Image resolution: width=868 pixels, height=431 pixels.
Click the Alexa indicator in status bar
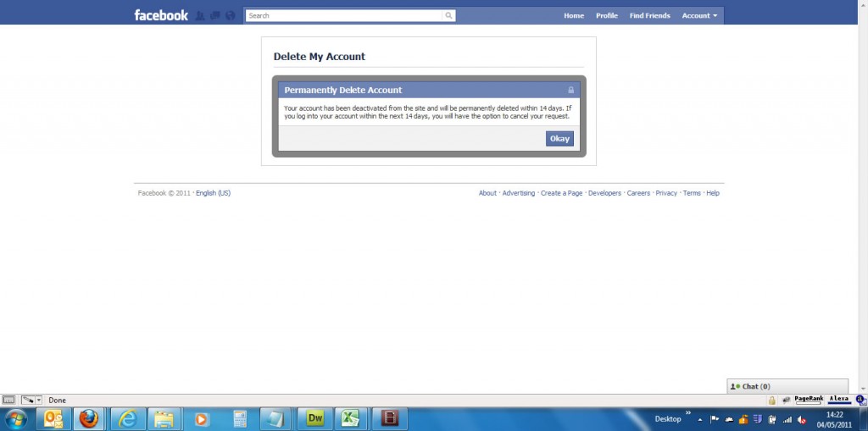point(839,400)
